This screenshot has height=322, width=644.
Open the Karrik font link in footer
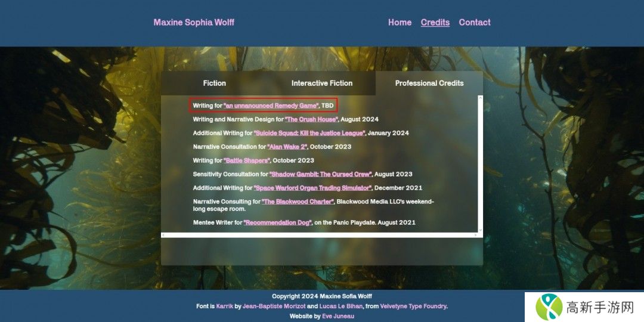tap(224, 306)
